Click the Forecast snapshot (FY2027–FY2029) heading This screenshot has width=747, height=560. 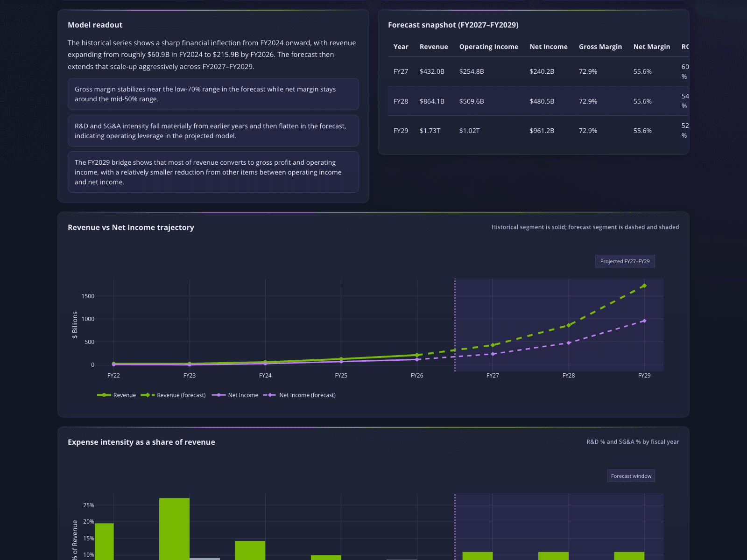pos(453,25)
